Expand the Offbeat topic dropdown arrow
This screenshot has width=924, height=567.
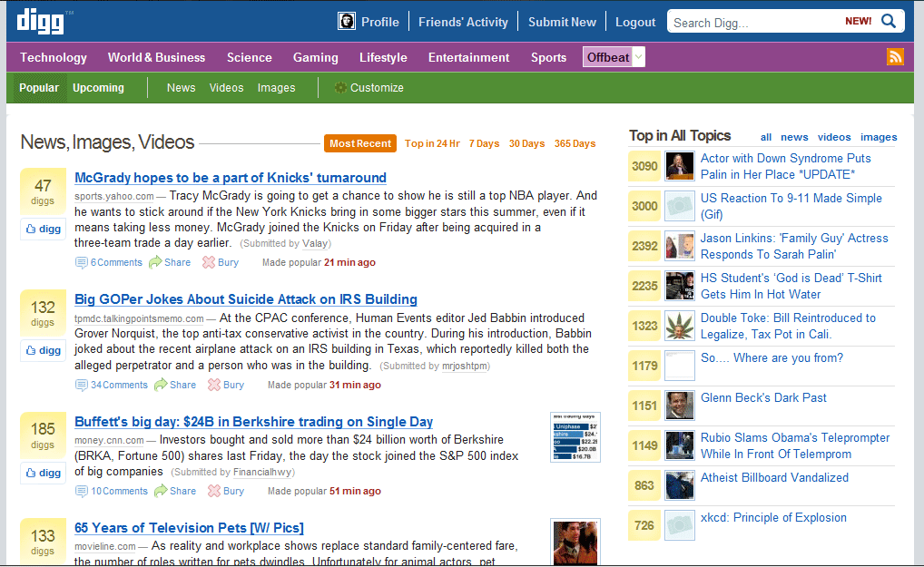639,57
